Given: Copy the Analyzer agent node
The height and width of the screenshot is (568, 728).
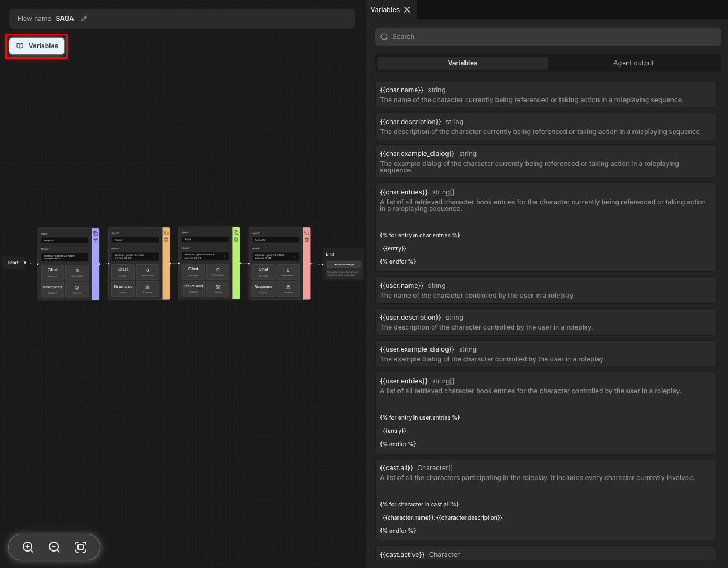Looking at the screenshot, I should (96, 233).
